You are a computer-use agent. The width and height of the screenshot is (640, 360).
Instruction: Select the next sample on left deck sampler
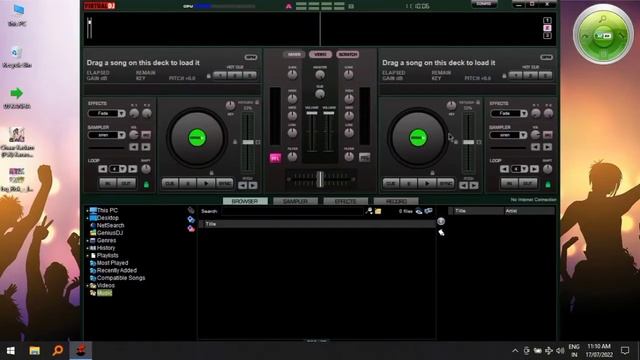pos(146,147)
